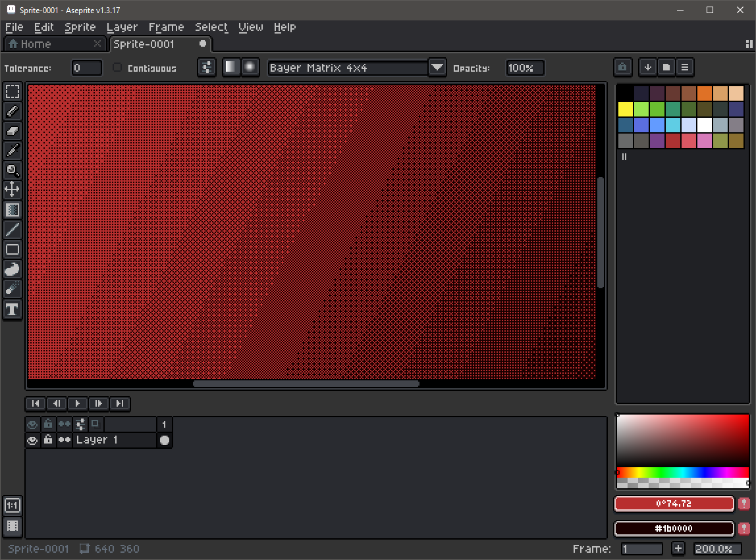
Task: Click the palette sort down-arrow icon
Action: [647, 68]
